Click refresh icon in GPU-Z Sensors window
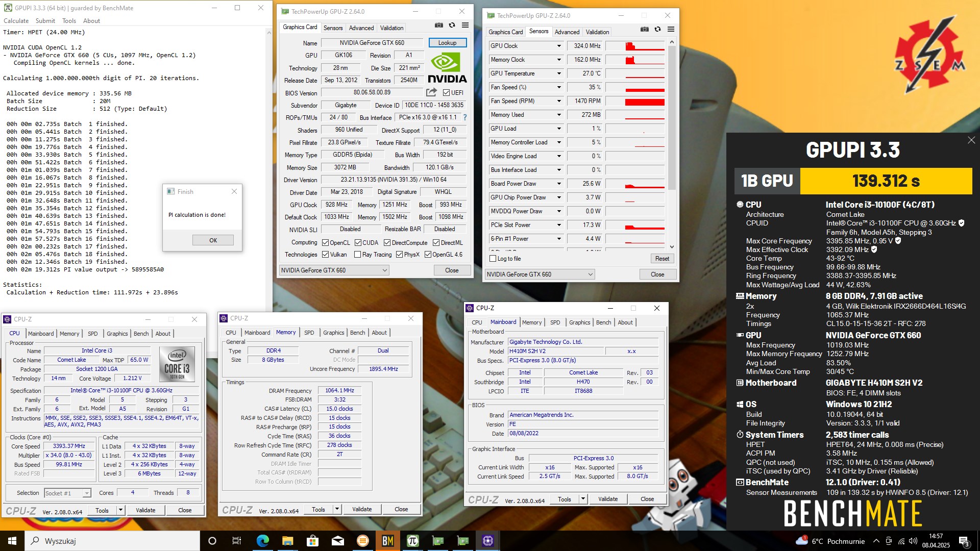This screenshot has width=980, height=551. click(x=657, y=30)
